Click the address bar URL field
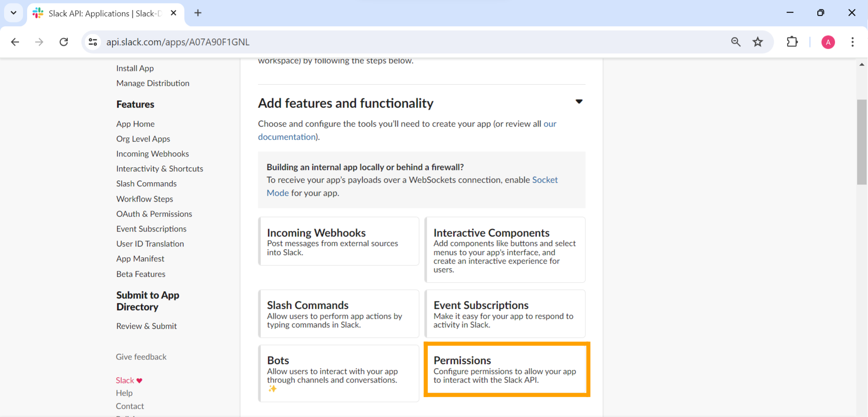The width and height of the screenshot is (868, 417). [x=407, y=42]
